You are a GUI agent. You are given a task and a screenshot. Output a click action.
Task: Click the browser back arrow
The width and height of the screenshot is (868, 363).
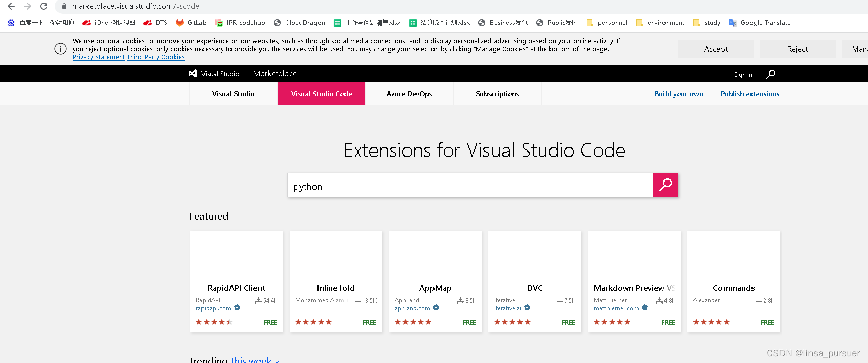[11, 6]
